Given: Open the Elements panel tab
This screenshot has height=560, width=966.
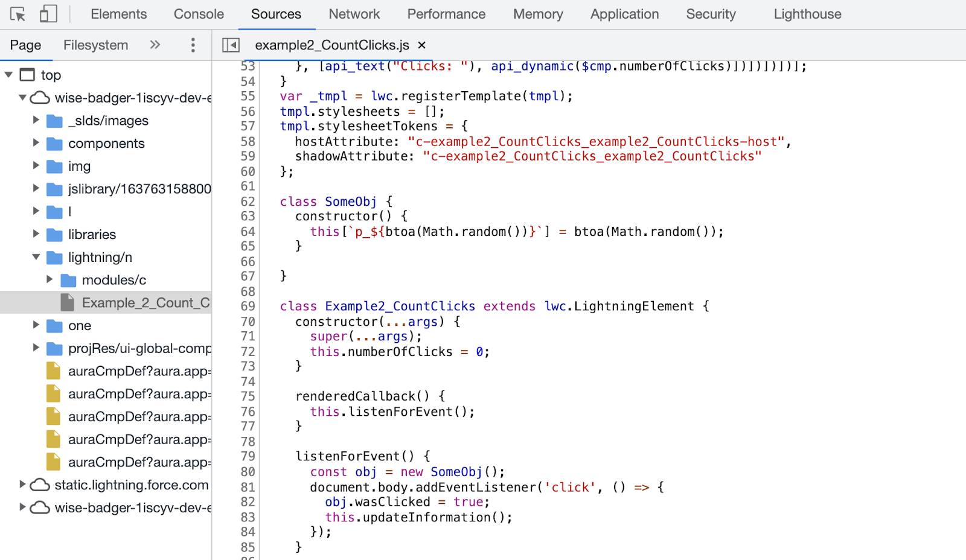Looking at the screenshot, I should (118, 14).
